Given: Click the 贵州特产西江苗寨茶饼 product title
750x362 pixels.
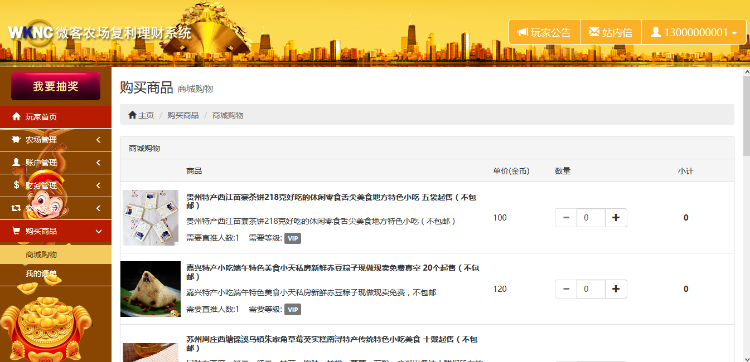Looking at the screenshot, I should [x=331, y=201].
